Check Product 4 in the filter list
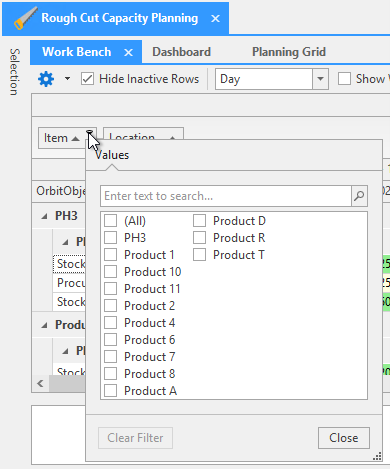The image size is (390, 469). click(x=110, y=323)
